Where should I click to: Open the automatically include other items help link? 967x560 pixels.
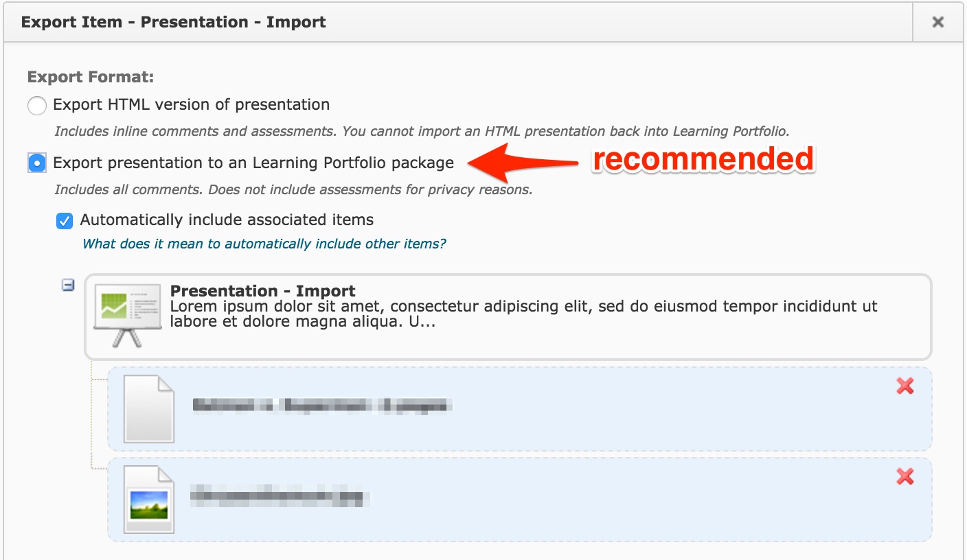pos(264,244)
